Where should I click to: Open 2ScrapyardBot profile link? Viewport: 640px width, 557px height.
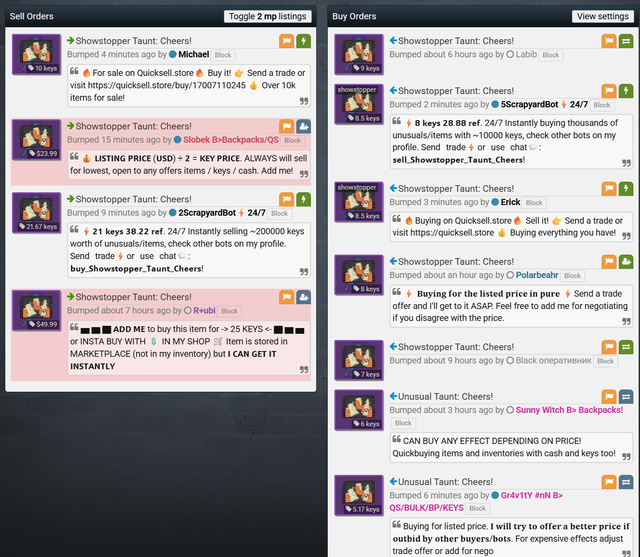click(x=222, y=213)
